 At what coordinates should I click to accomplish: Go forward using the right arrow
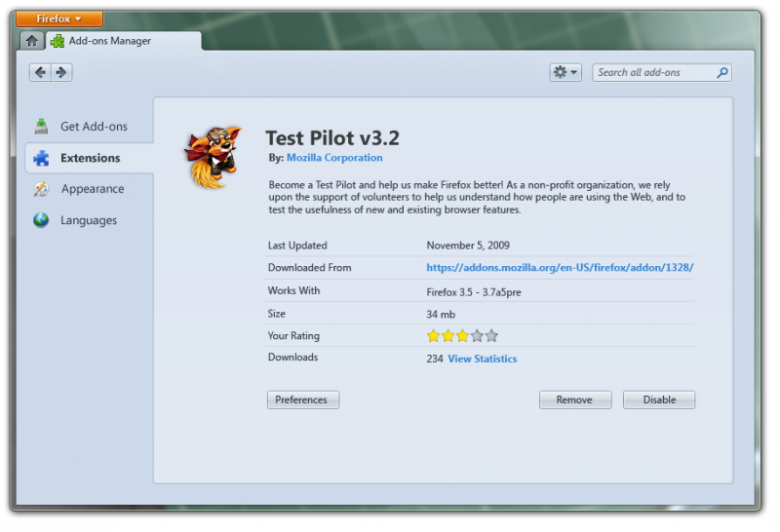pos(61,72)
